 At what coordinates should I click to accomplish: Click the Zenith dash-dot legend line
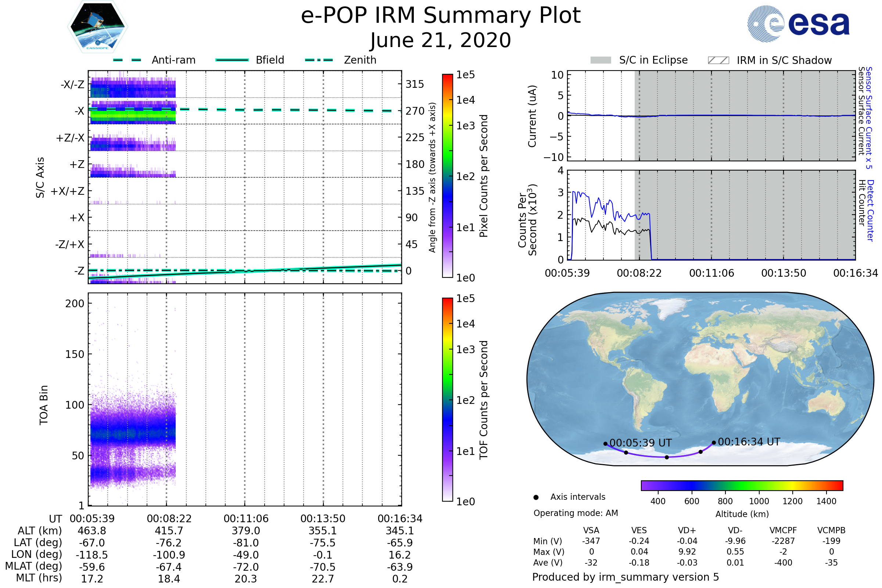(319, 60)
